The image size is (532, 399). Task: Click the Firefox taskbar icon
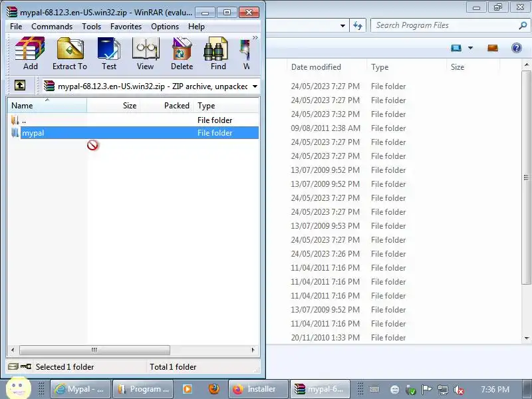(x=213, y=389)
